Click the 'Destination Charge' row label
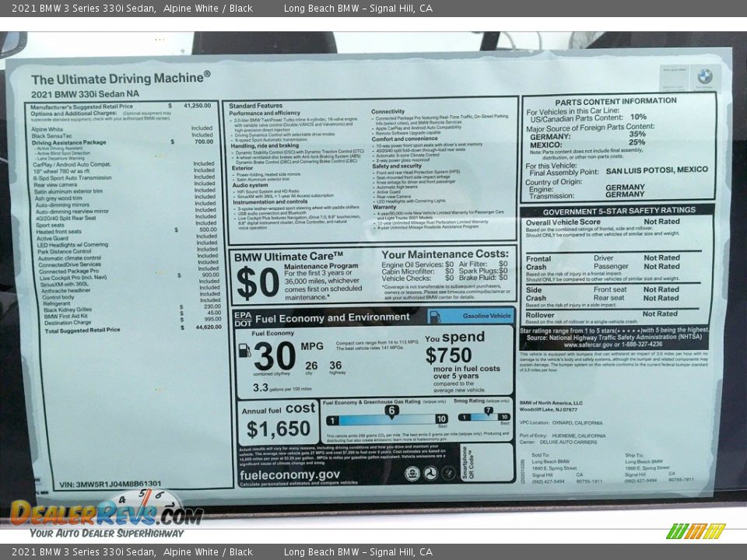Image resolution: width=747 pixels, height=560 pixels. click(x=67, y=323)
